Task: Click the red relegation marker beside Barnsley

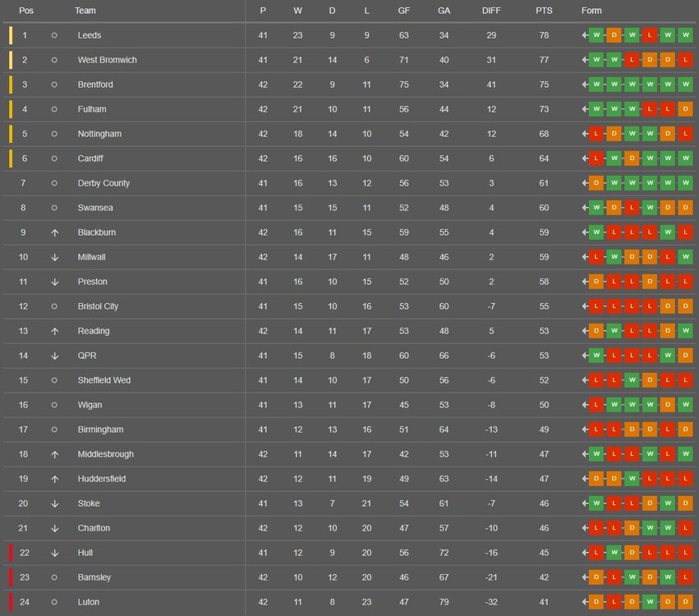Action: (x=11, y=577)
